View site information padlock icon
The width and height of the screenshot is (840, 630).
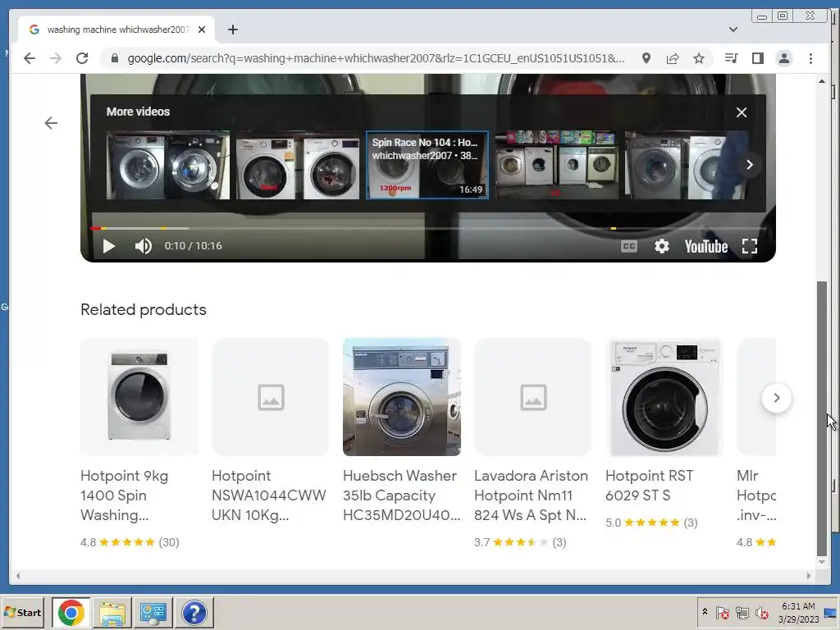pos(114,58)
